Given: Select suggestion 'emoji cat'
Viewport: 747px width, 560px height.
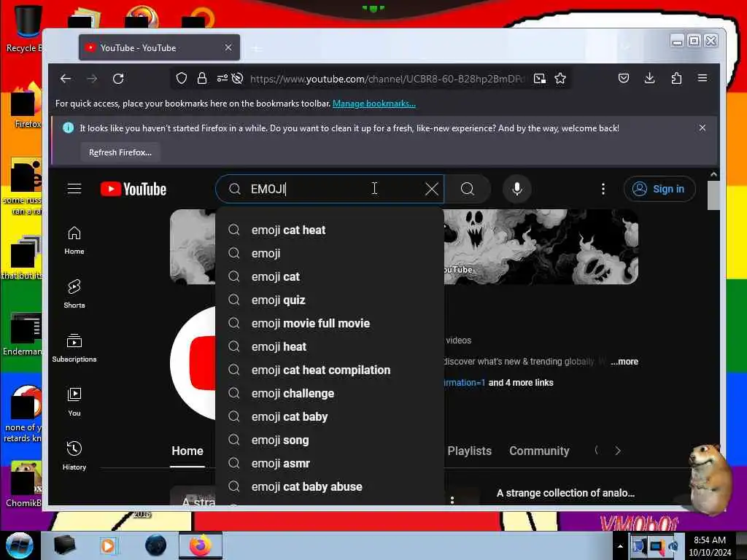Looking at the screenshot, I should (x=330, y=276).
